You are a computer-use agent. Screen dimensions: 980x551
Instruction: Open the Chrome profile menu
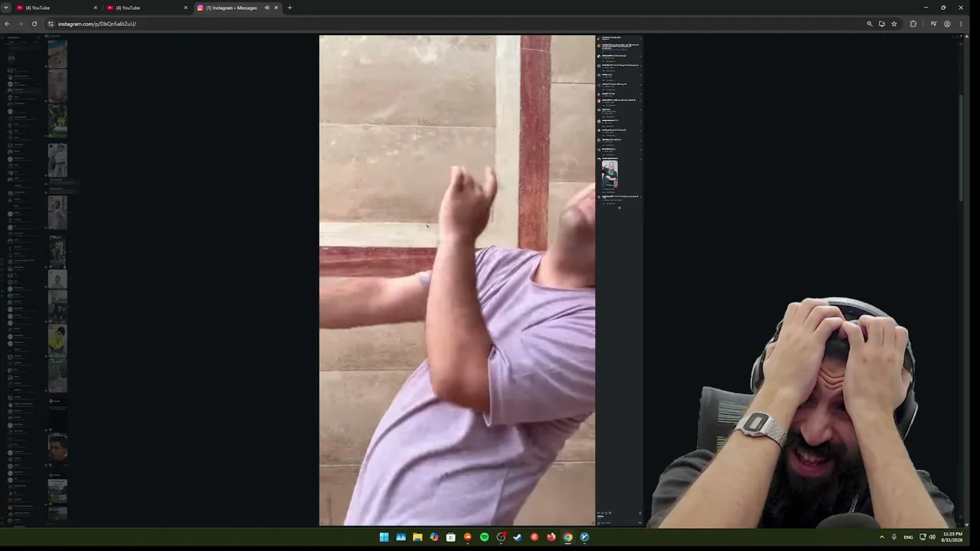pos(947,24)
